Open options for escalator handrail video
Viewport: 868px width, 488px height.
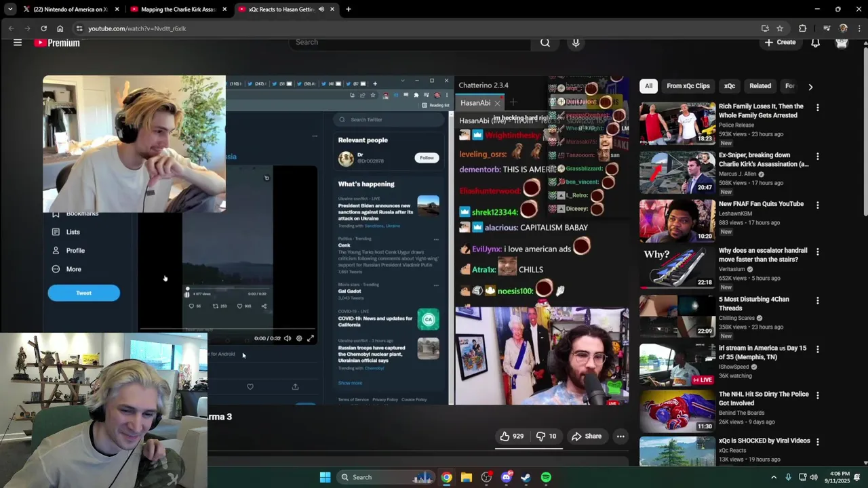818,252
